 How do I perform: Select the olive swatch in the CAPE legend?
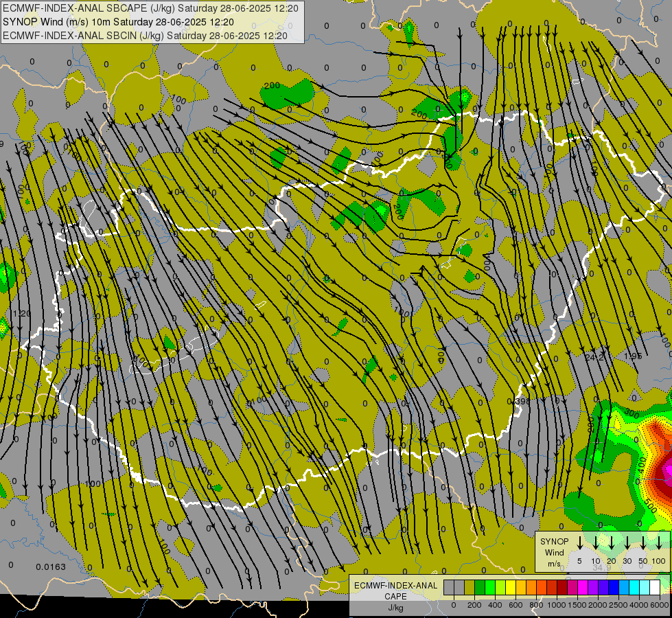[x=470, y=587]
